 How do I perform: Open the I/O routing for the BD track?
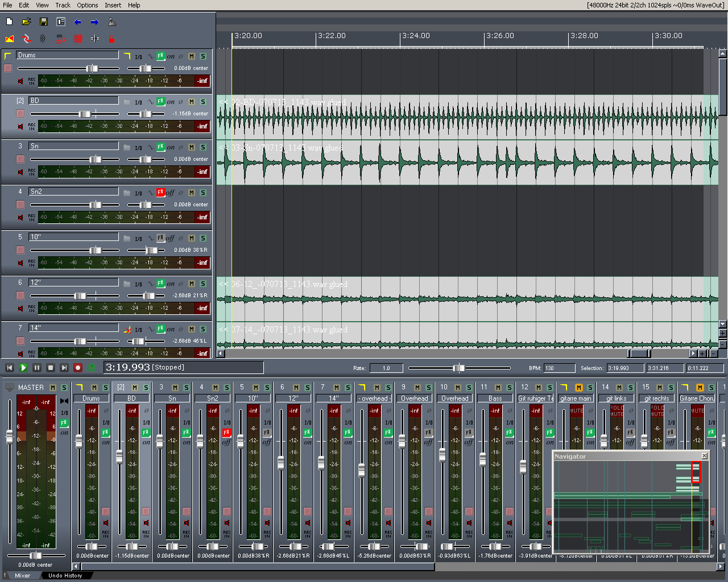139,102
